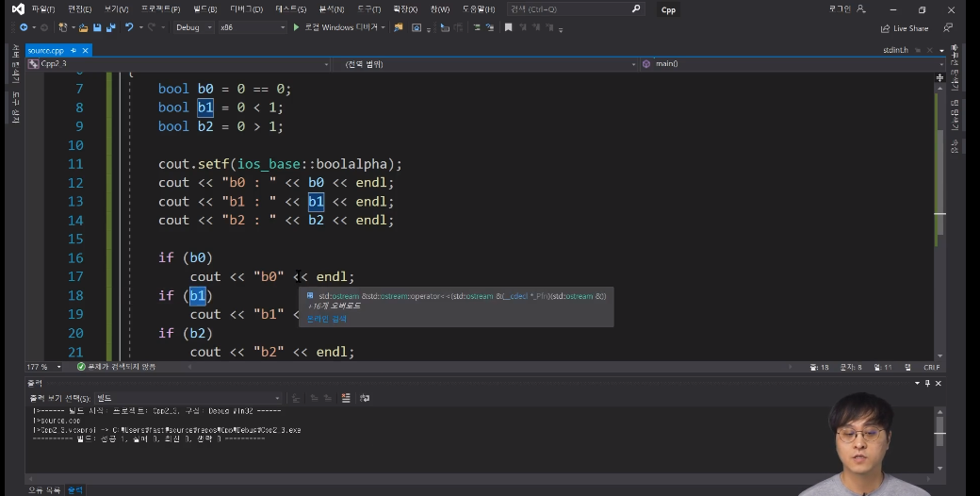
Task: Switch to the 오류 목록 tab
Action: point(43,489)
